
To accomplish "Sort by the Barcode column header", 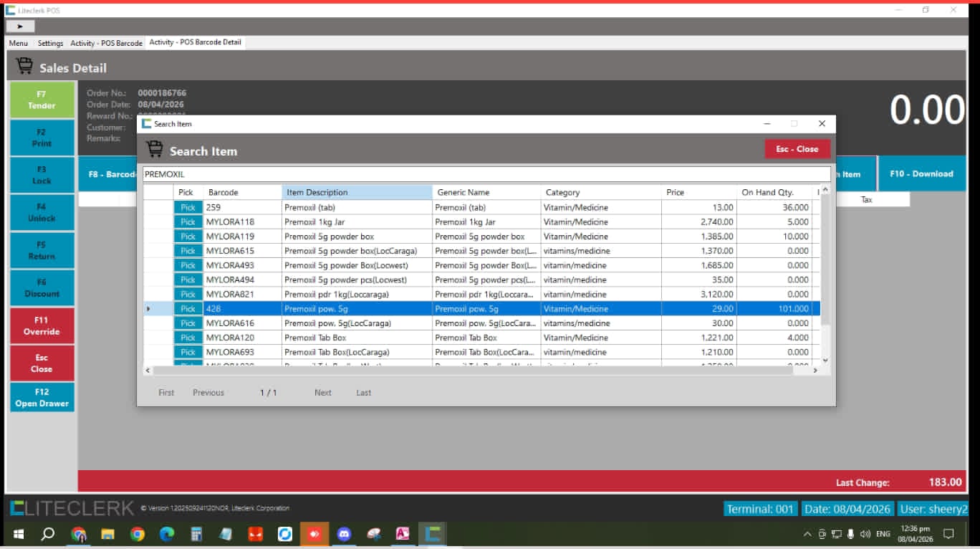I will 242,192.
